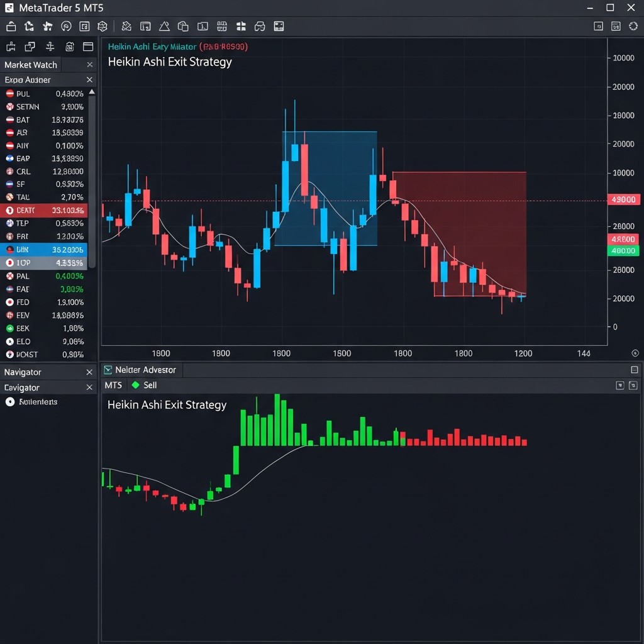Open the tiled windows layout icon
Image resolution: width=644 pixels, height=644 pixels.
pyautogui.click(x=241, y=26)
